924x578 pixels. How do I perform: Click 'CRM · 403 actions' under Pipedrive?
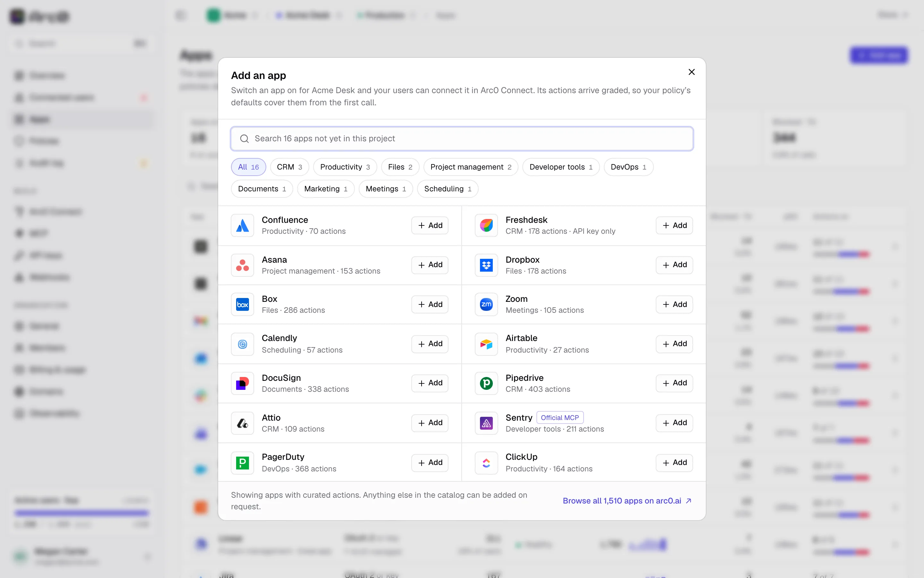point(538,389)
